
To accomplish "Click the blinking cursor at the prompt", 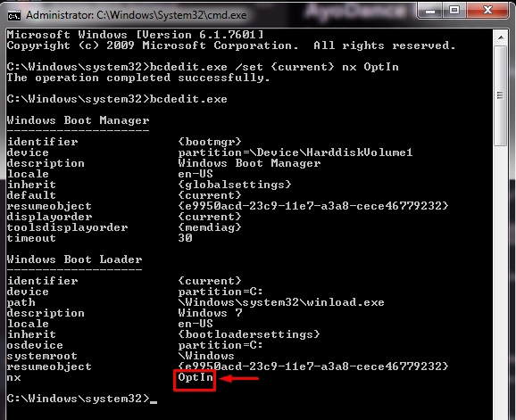I will coord(154,402).
